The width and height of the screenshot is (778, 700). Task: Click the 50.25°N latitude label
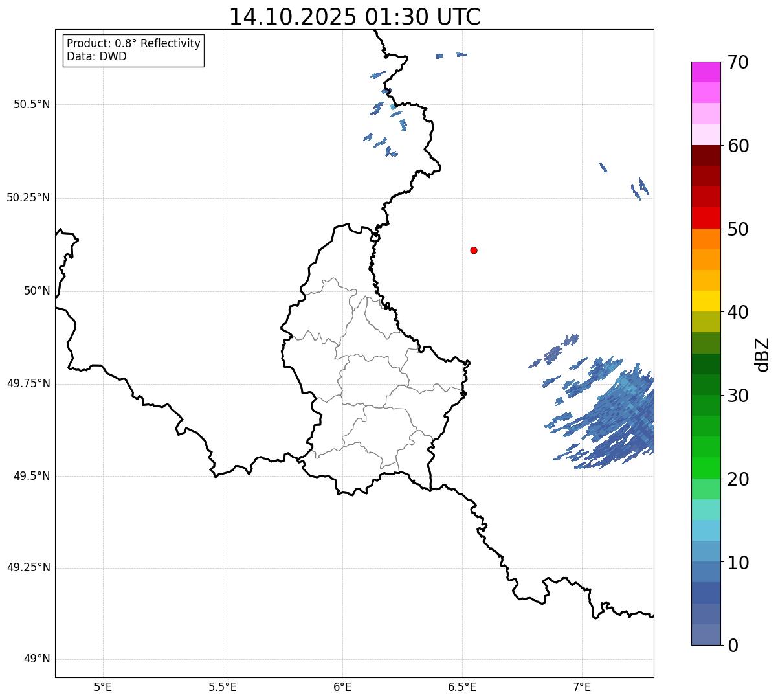[x=28, y=198]
